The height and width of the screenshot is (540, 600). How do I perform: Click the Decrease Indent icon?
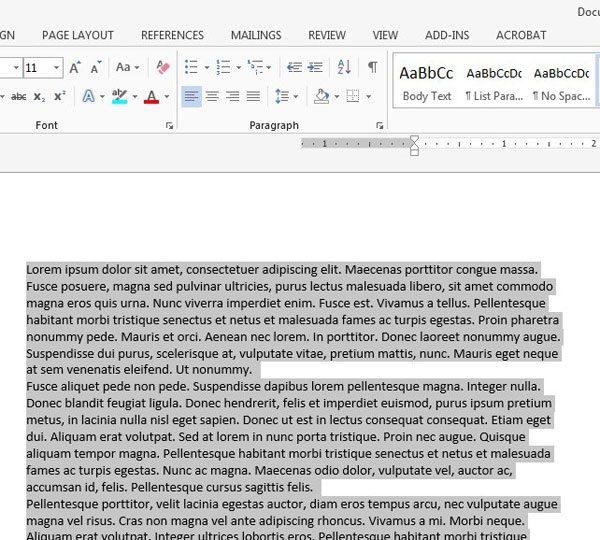point(294,68)
